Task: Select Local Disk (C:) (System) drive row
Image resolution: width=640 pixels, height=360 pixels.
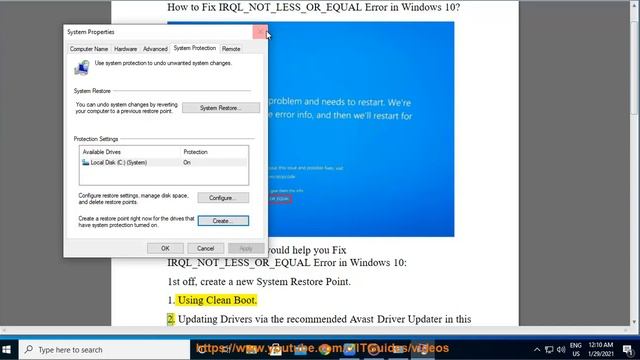Action: (x=164, y=162)
